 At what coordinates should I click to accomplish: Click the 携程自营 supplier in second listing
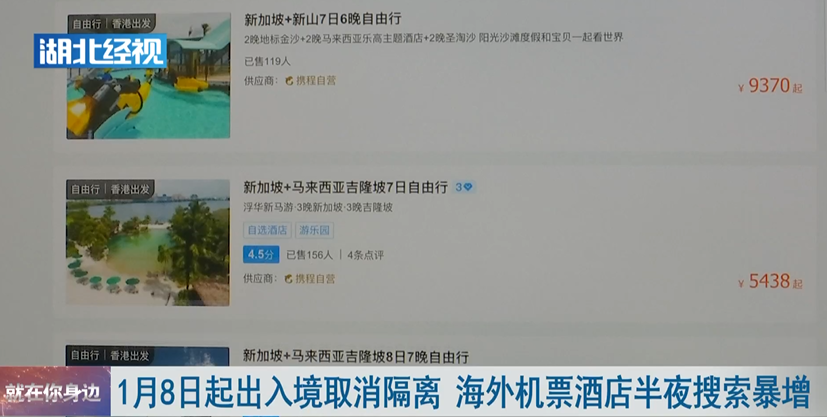click(310, 278)
